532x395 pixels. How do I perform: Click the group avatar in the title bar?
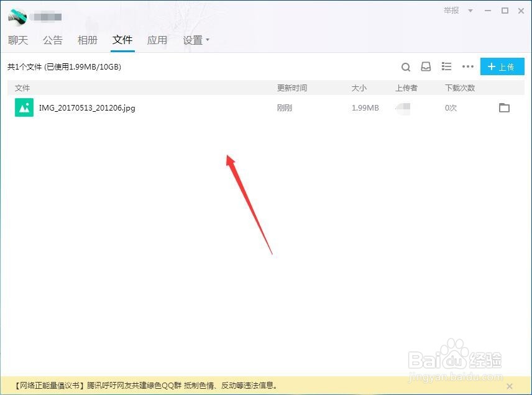pyautogui.click(x=19, y=16)
